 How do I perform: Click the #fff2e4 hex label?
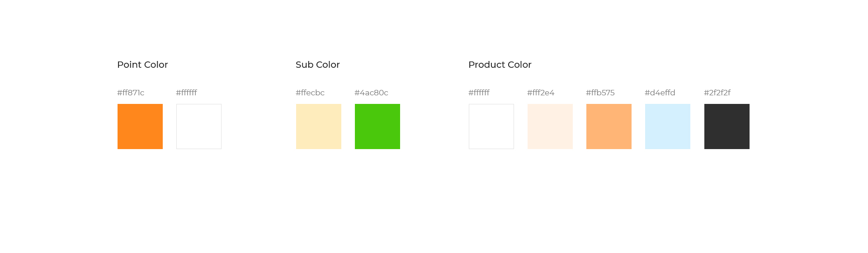coord(541,93)
